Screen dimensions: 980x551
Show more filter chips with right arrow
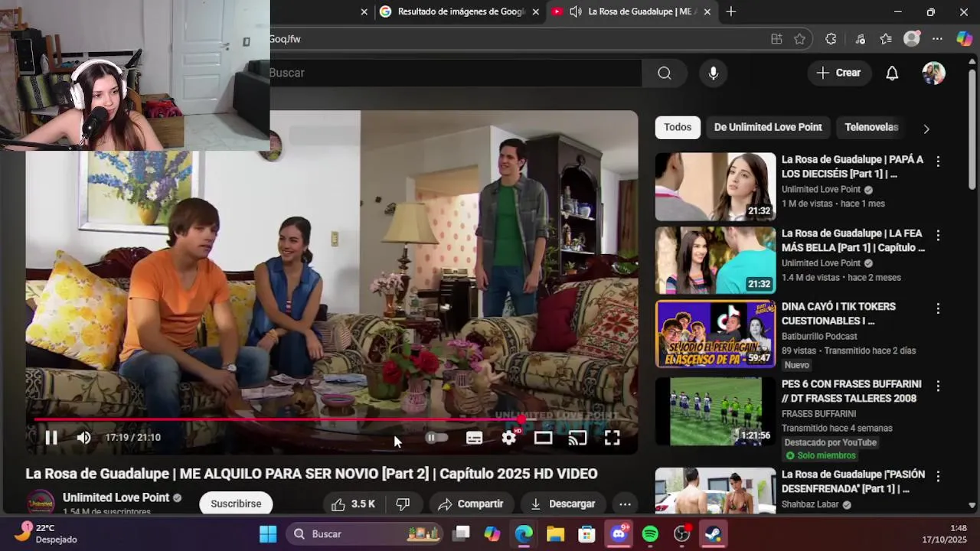[926, 129]
